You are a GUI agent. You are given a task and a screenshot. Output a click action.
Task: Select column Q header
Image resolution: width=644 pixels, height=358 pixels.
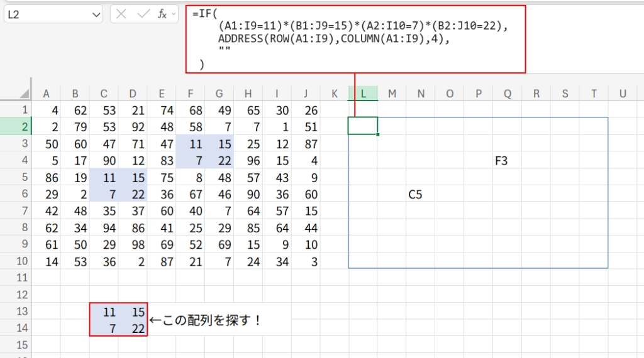[x=508, y=94]
